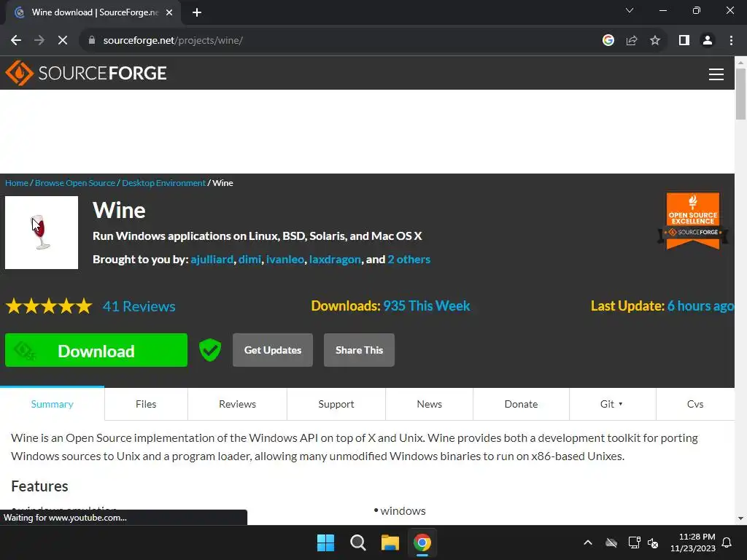747x560 pixels.
Task: Click the padlock site info icon
Action: tap(92, 41)
